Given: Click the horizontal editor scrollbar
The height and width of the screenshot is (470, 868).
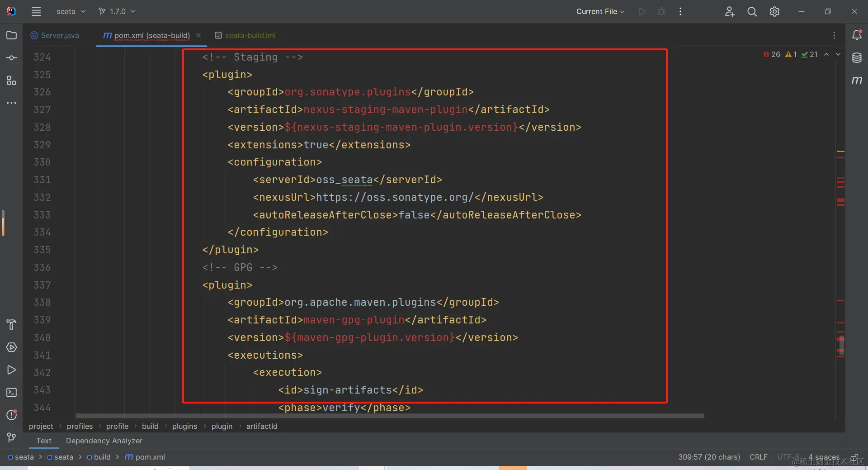Looking at the screenshot, I should 390,416.
